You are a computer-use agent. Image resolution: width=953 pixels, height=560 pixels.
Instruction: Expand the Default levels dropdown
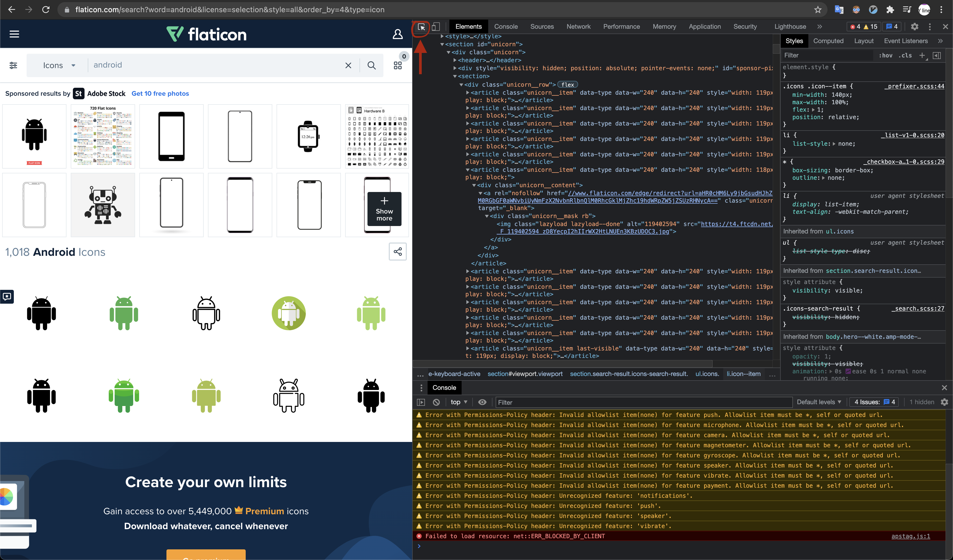819,402
